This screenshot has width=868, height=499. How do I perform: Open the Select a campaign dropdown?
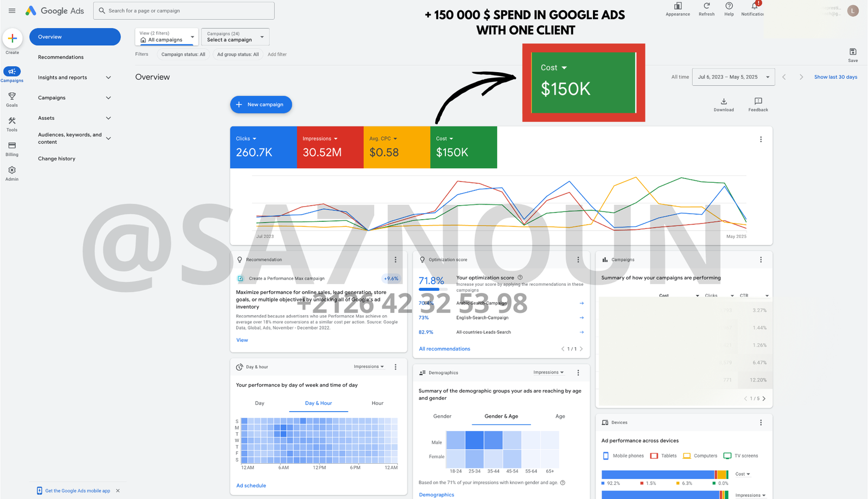coord(235,36)
